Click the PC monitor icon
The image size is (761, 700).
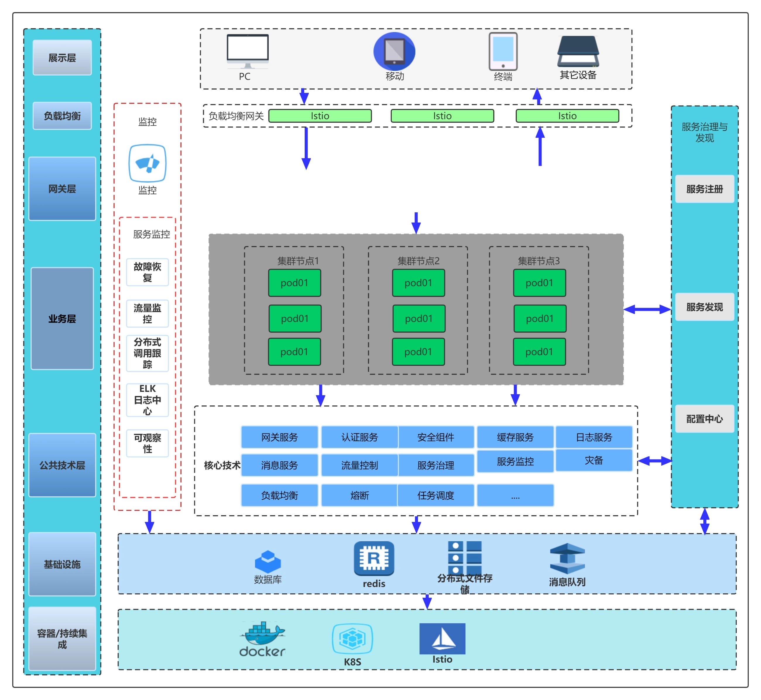(248, 51)
